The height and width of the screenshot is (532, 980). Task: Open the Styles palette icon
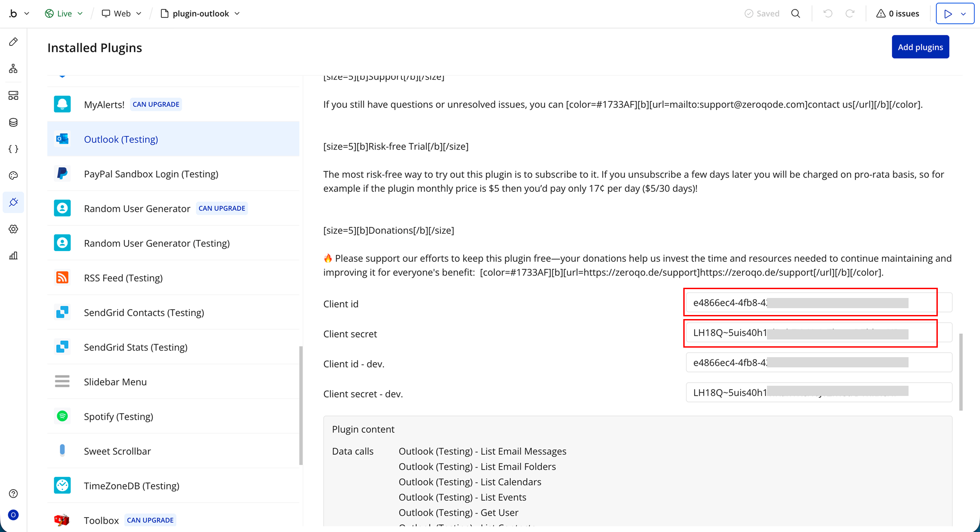click(x=13, y=175)
